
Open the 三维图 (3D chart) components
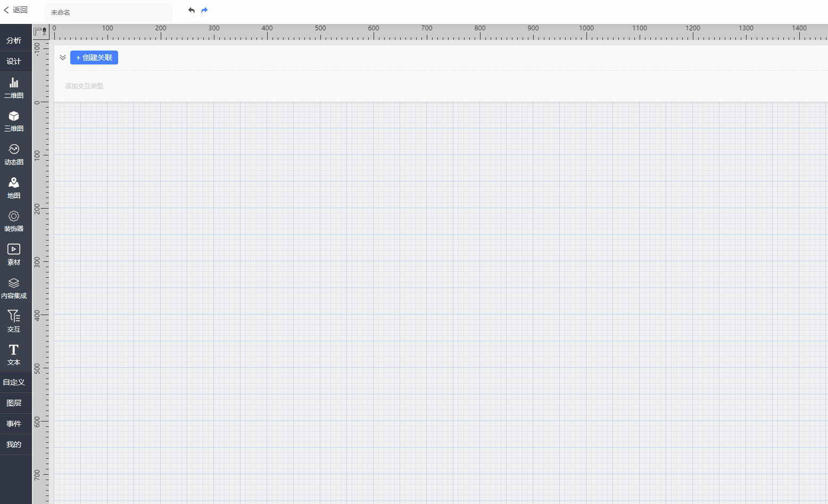coord(14,121)
